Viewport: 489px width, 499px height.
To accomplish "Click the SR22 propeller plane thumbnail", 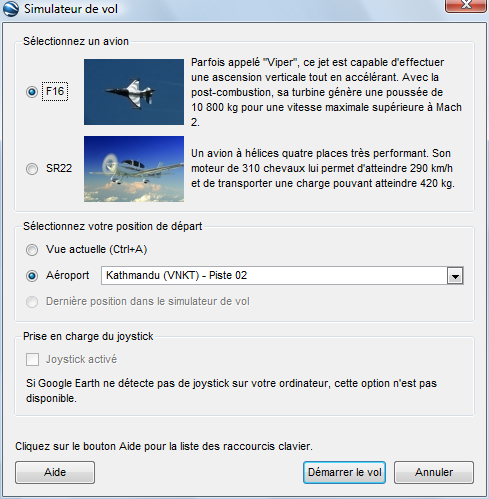I will coord(134,169).
